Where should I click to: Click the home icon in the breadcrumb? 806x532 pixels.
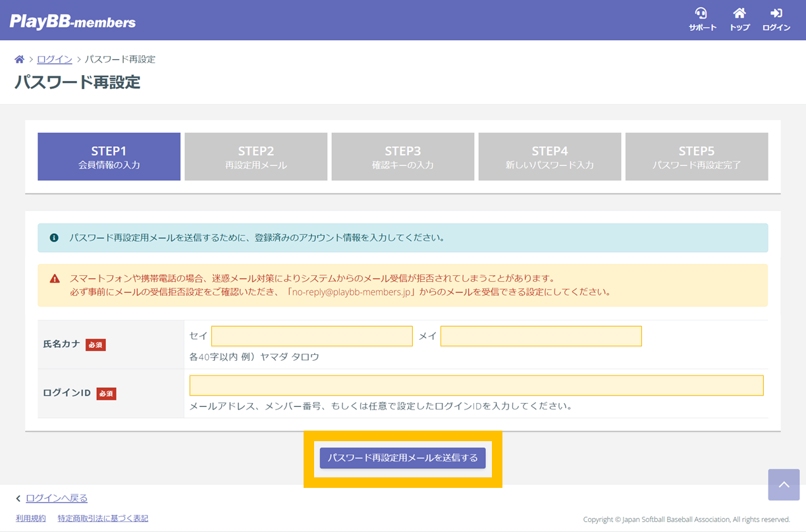[19, 59]
